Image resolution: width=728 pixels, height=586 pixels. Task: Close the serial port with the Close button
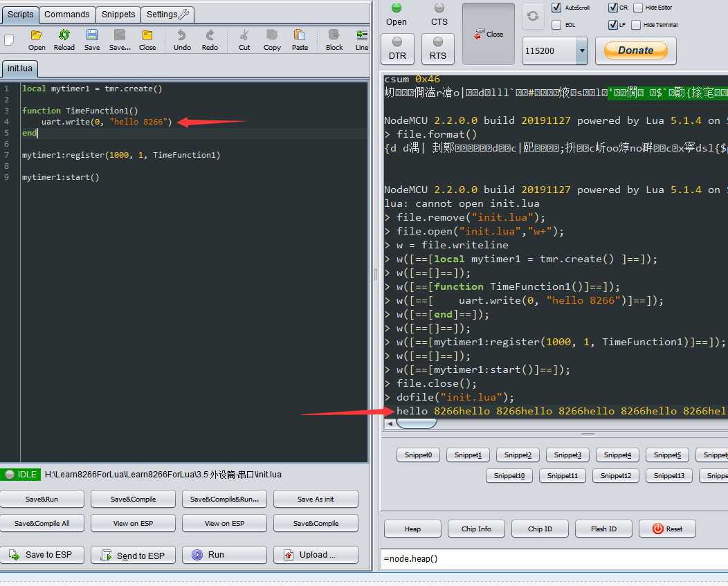(489, 34)
